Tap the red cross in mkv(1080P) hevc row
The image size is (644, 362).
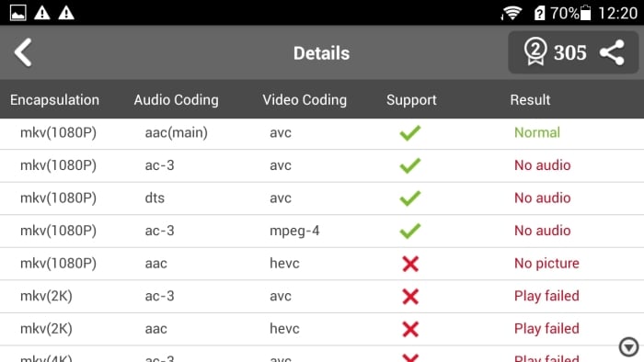pyautogui.click(x=410, y=264)
